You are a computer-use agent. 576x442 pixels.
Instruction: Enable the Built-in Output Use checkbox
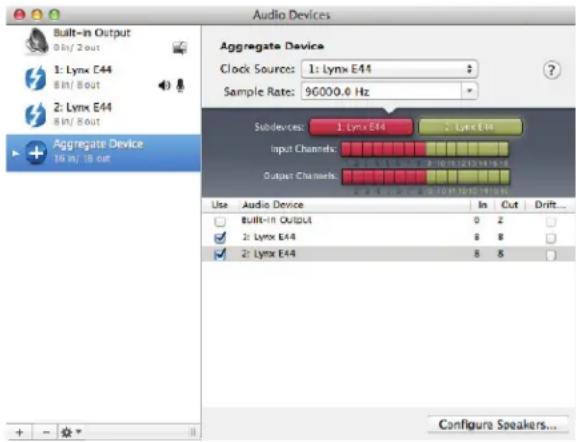click(220, 221)
